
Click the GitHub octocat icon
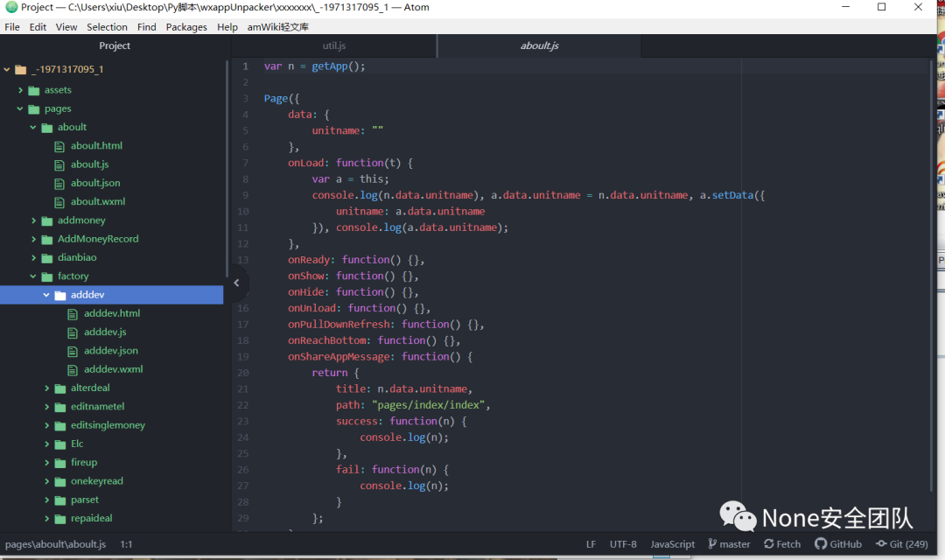click(820, 543)
